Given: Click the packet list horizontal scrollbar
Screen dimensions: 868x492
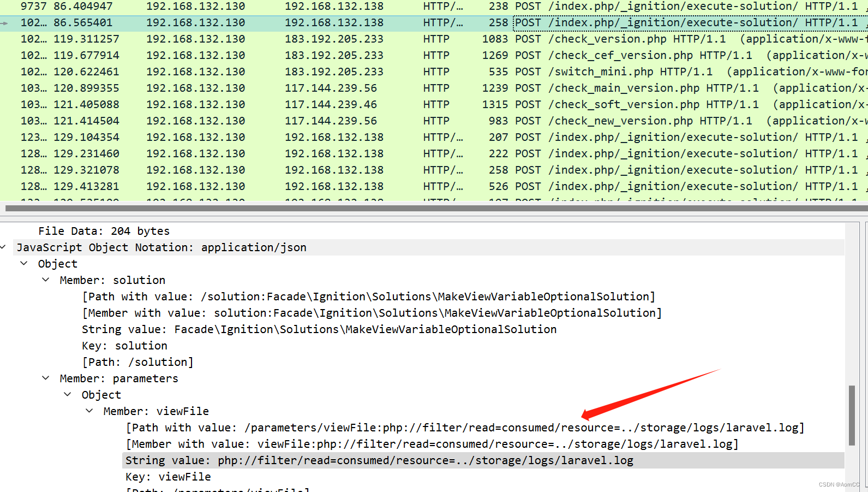Looking at the screenshot, I should pyautogui.click(x=436, y=208).
